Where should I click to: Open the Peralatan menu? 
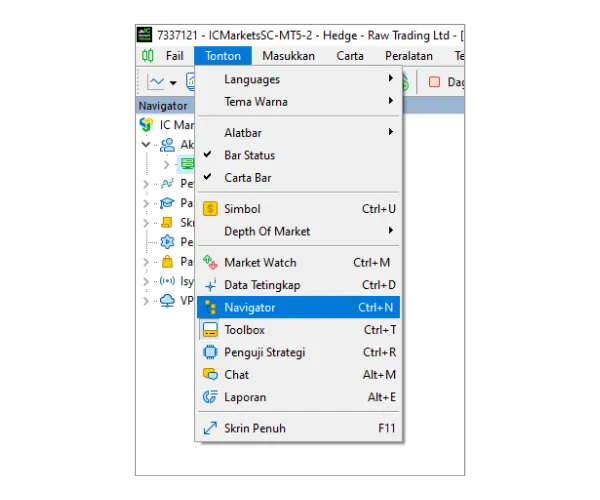click(x=409, y=56)
